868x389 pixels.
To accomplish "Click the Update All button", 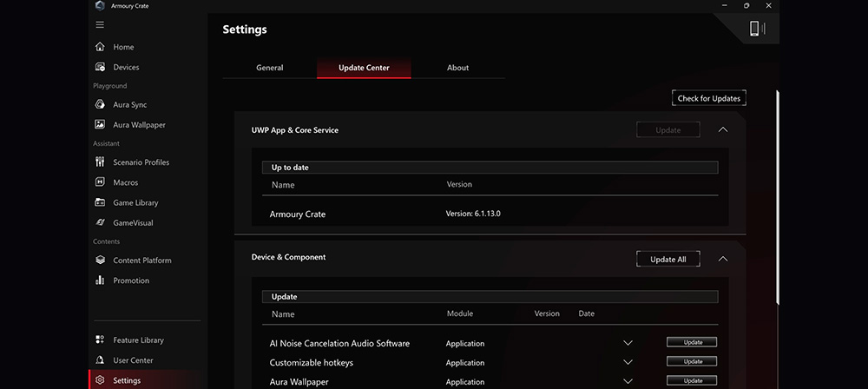I will tap(668, 260).
